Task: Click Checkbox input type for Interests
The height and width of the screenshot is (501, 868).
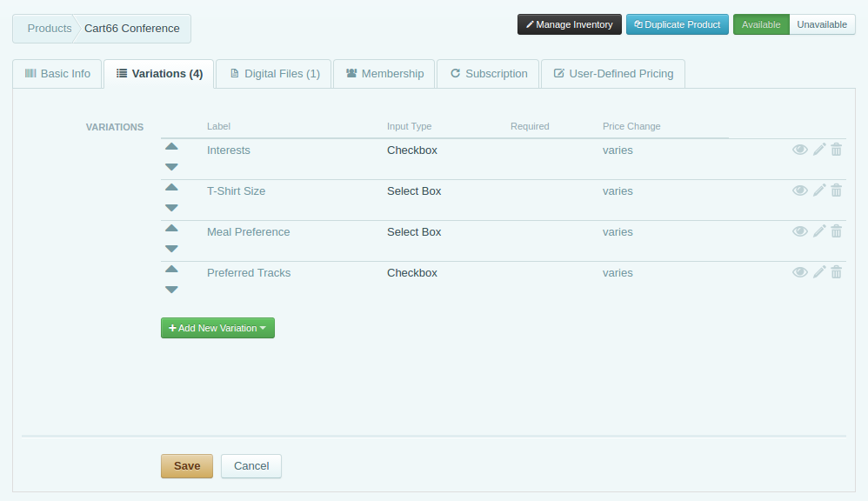Action: 412,150
